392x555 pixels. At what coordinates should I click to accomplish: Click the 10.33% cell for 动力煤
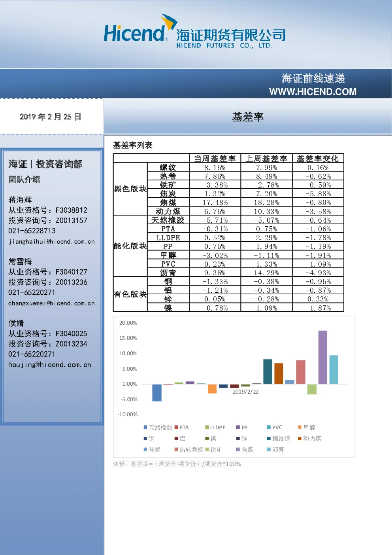266,211
